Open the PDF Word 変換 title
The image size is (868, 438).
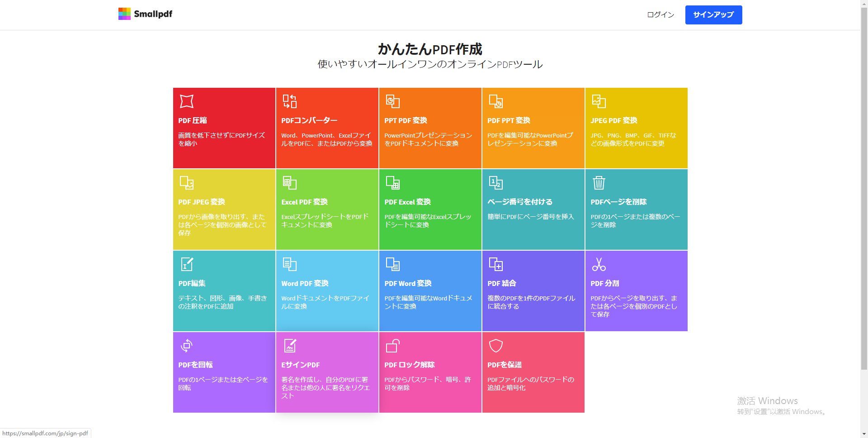[x=408, y=283]
